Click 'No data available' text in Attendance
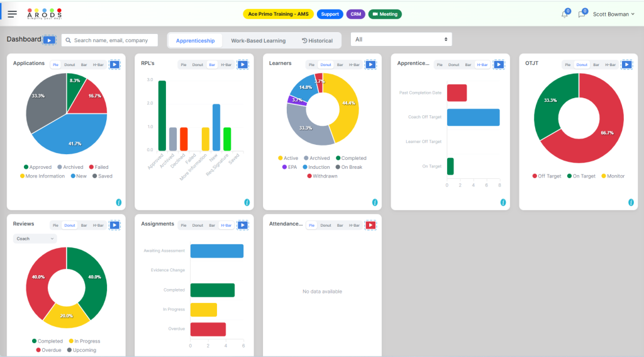 point(322,292)
